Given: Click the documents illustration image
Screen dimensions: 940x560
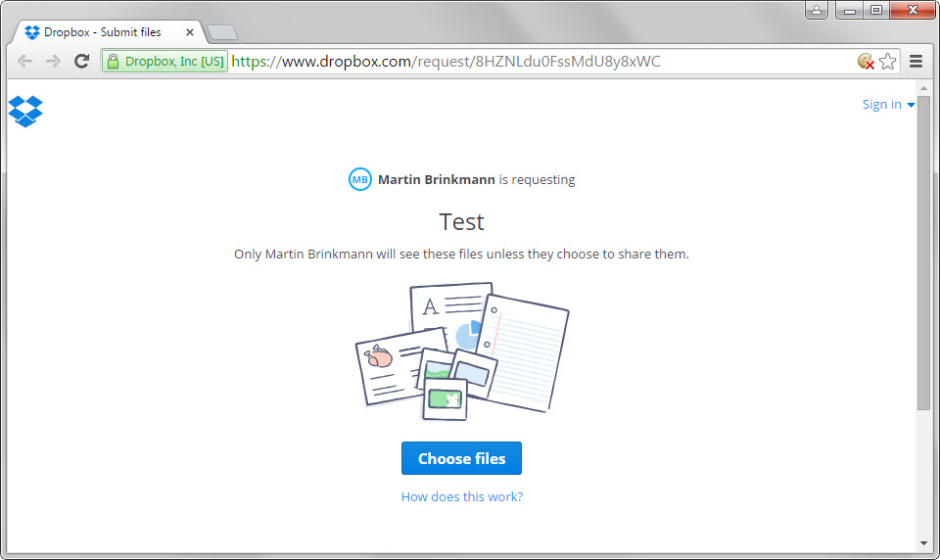Looking at the screenshot, I should 462,350.
